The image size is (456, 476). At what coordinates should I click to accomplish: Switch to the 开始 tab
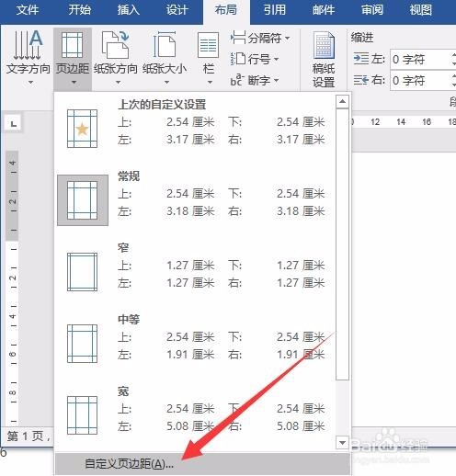[79, 10]
